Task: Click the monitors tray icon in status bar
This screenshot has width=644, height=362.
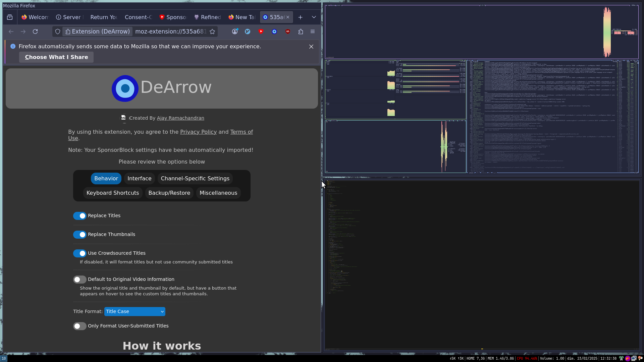Action: coord(634,358)
